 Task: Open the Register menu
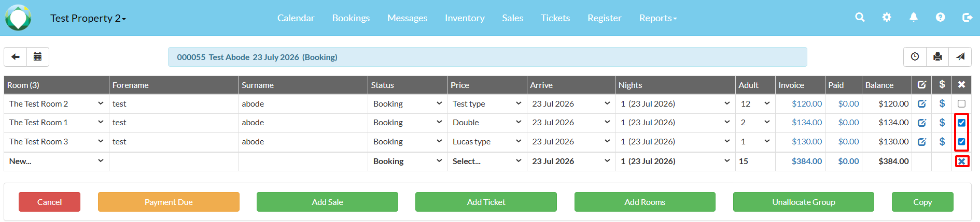[604, 18]
